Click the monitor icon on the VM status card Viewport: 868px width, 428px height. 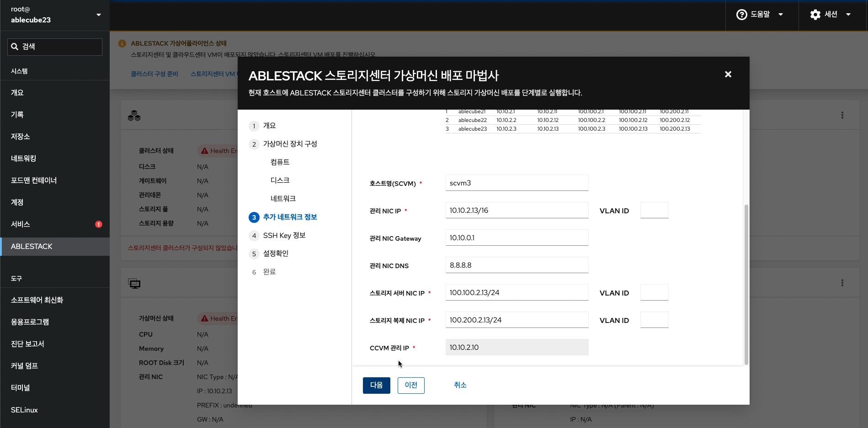(x=134, y=283)
